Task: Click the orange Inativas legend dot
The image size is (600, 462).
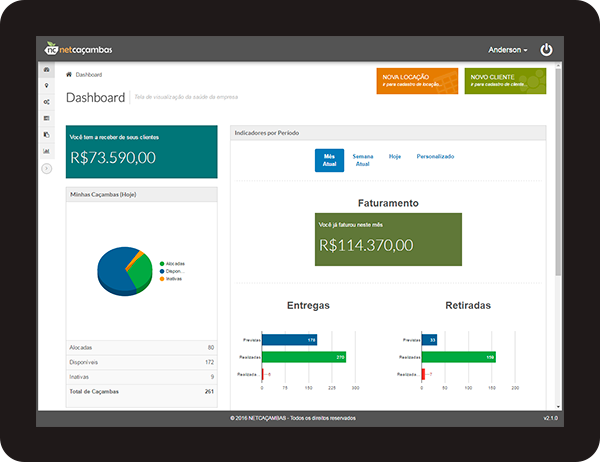Action: coord(162,279)
